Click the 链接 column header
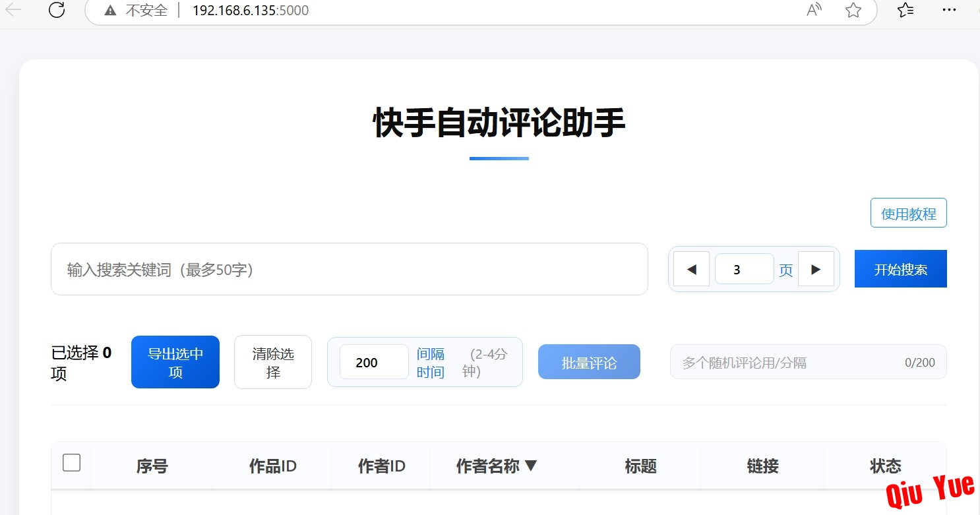980x515 pixels. pyautogui.click(x=763, y=466)
